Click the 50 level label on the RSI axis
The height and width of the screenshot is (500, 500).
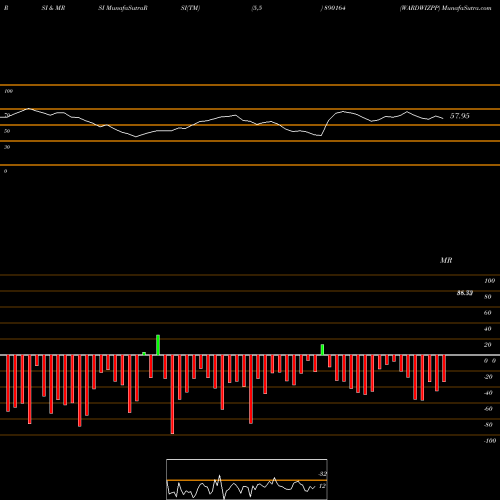(7, 131)
